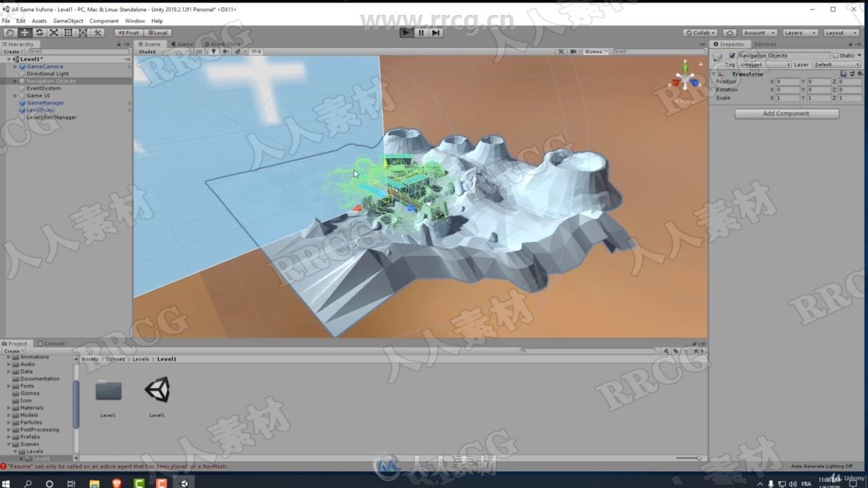Open the Component menu
The width and height of the screenshot is (868, 488).
click(104, 21)
